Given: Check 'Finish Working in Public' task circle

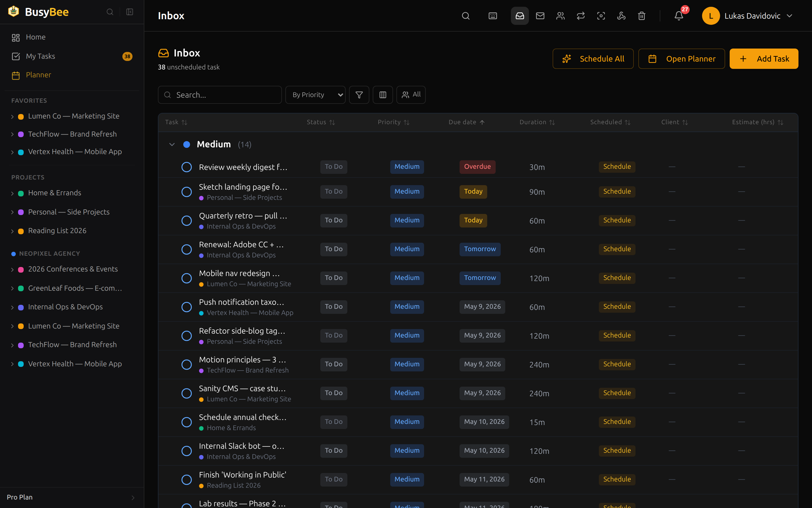Looking at the screenshot, I should [187, 480].
